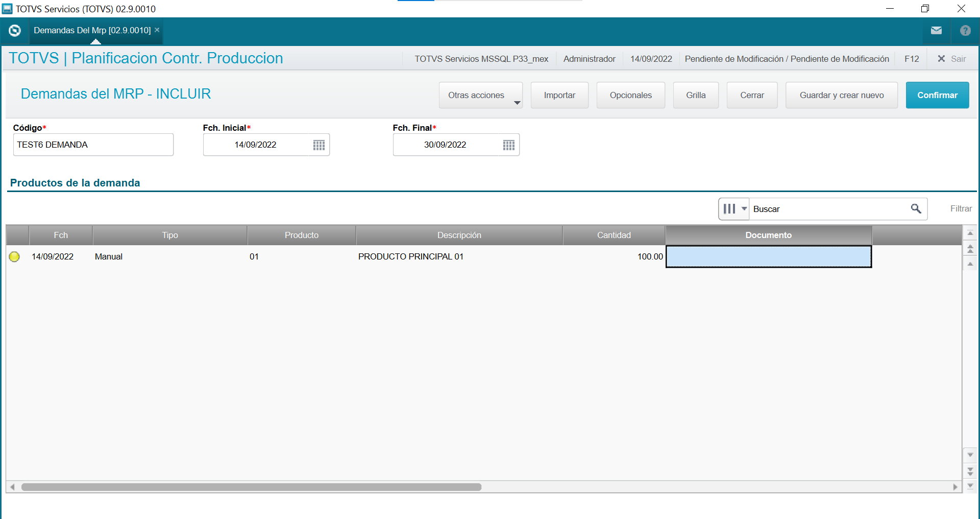
Task: Click the Pendiente de Modificación status text
Action: click(787, 59)
